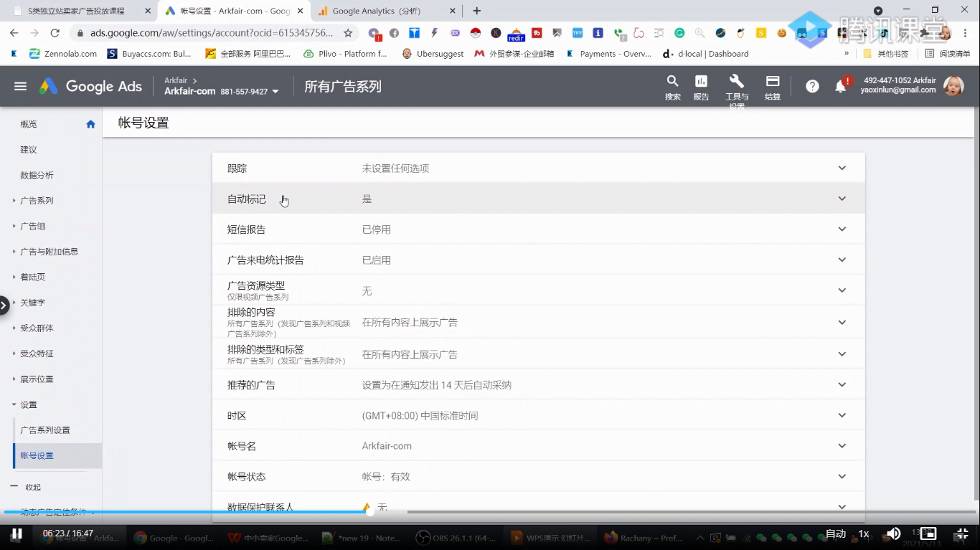Image resolution: width=980 pixels, height=550 pixels.
Task: Expand the 跟踪 settings row
Action: tap(841, 168)
